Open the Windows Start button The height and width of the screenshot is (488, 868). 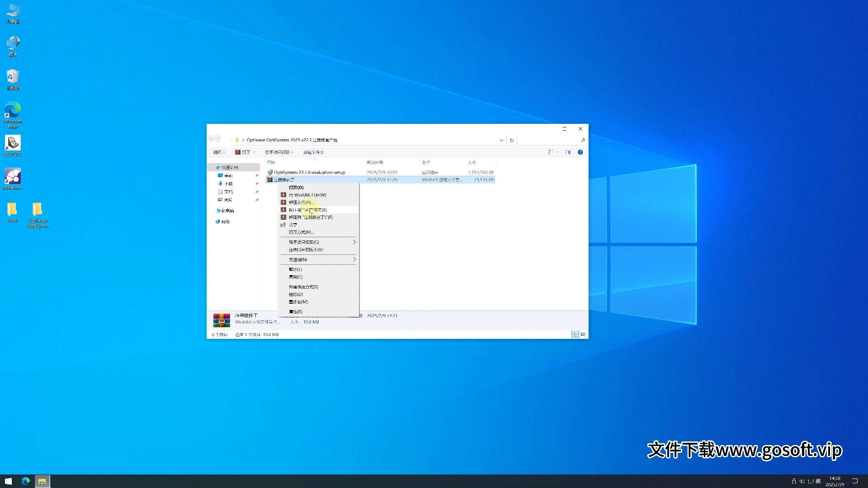click(8, 481)
